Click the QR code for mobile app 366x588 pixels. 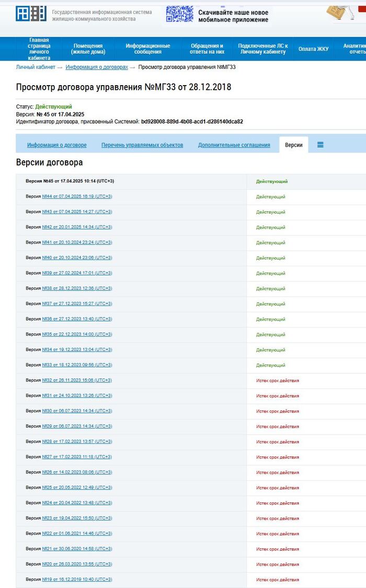(x=178, y=15)
